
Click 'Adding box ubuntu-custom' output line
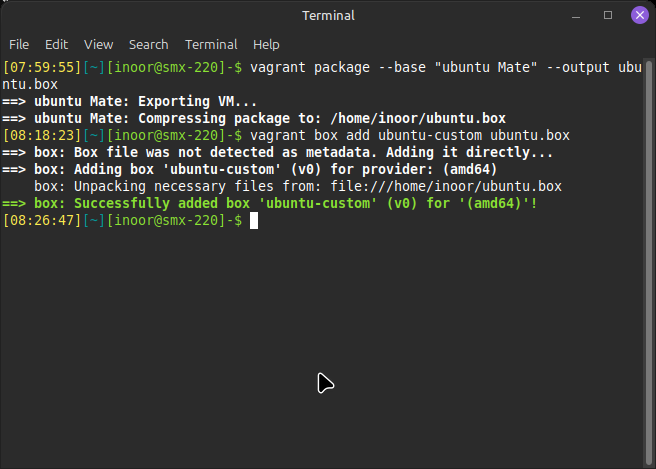(250, 169)
